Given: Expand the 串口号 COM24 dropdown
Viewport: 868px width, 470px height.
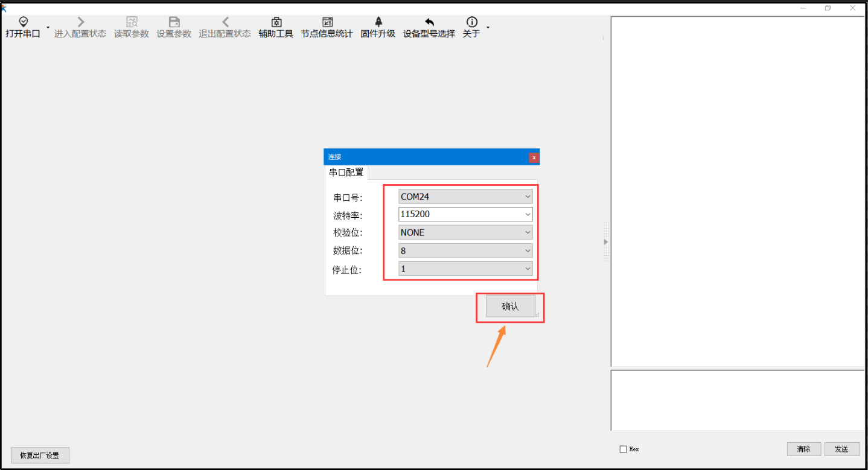Looking at the screenshot, I should click(528, 197).
